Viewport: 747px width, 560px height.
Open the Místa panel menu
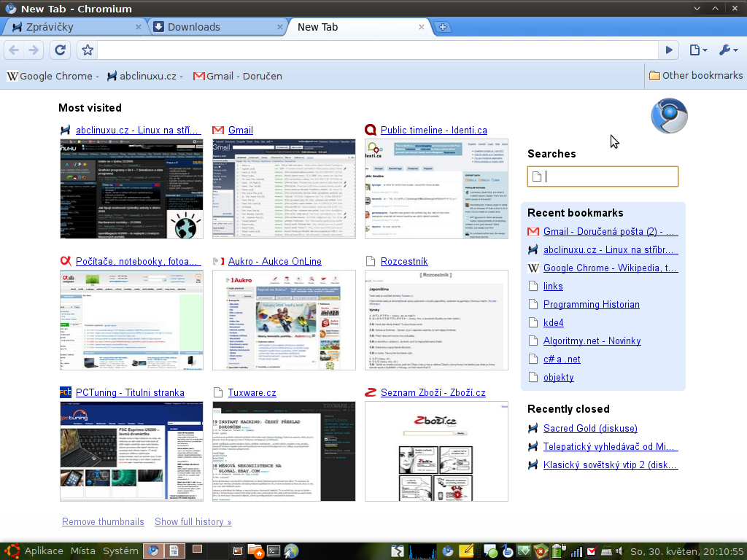click(83, 551)
